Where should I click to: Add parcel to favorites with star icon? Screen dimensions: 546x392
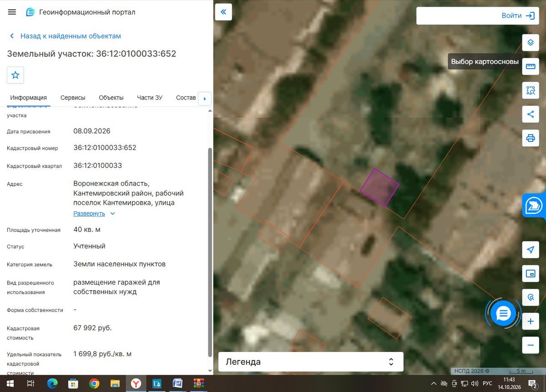(x=15, y=75)
